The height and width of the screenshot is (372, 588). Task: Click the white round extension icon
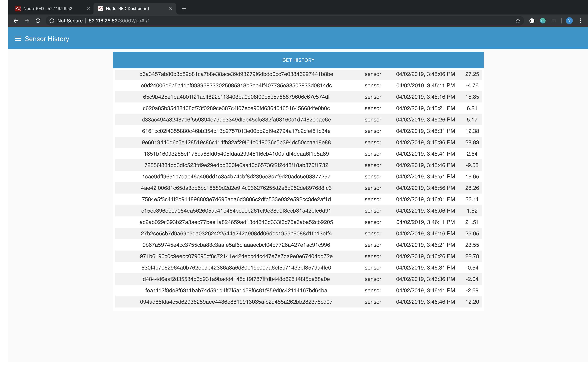click(x=532, y=21)
